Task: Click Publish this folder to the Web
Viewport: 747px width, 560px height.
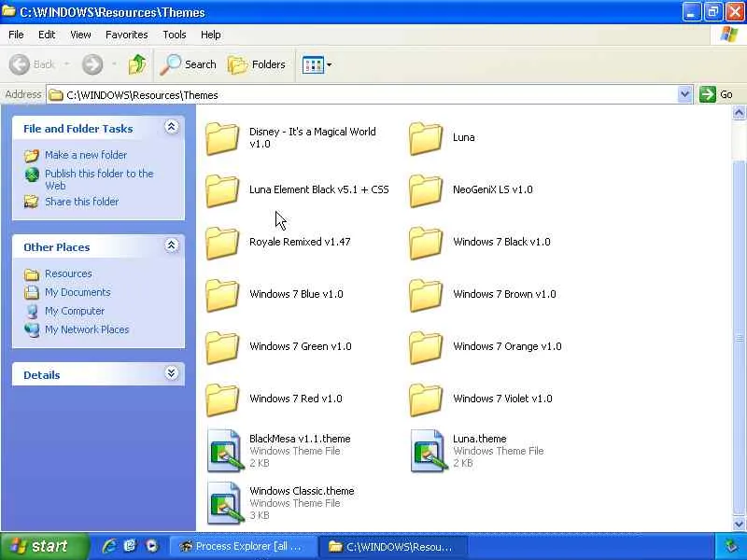Action: pyautogui.click(x=99, y=179)
